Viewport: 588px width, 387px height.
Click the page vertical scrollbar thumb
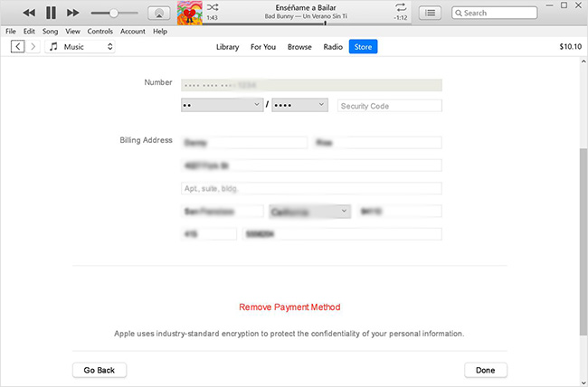pyautogui.click(x=583, y=242)
